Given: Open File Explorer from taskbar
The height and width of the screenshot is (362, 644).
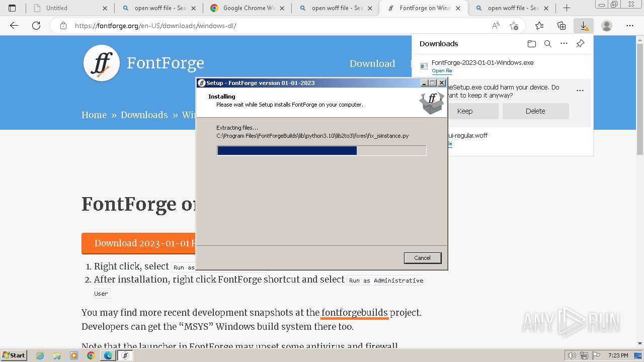Looking at the screenshot, I should click(57, 355).
